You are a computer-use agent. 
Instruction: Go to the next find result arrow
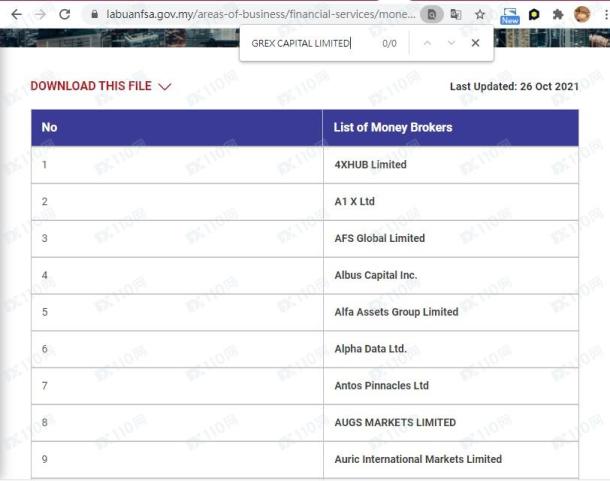[451, 43]
